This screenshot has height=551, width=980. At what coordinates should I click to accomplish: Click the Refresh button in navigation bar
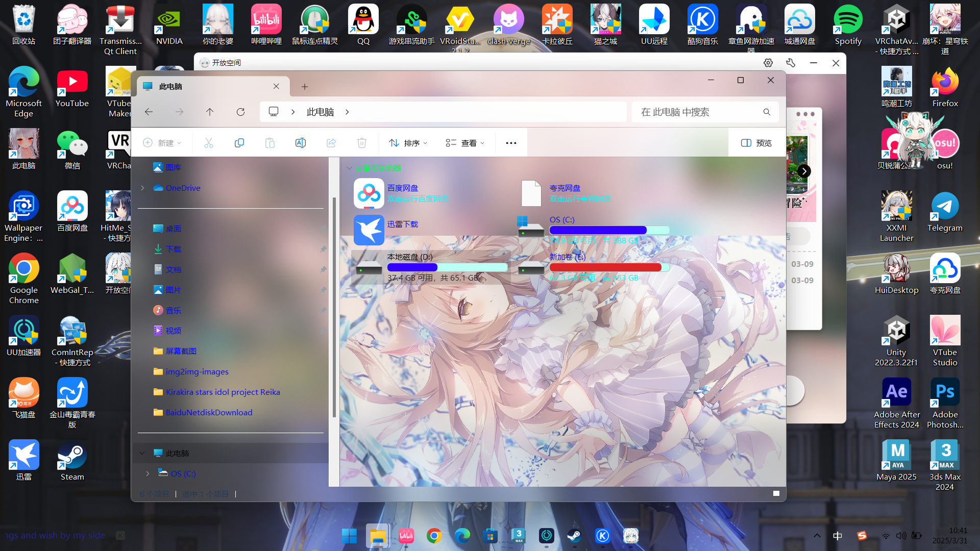point(240,112)
